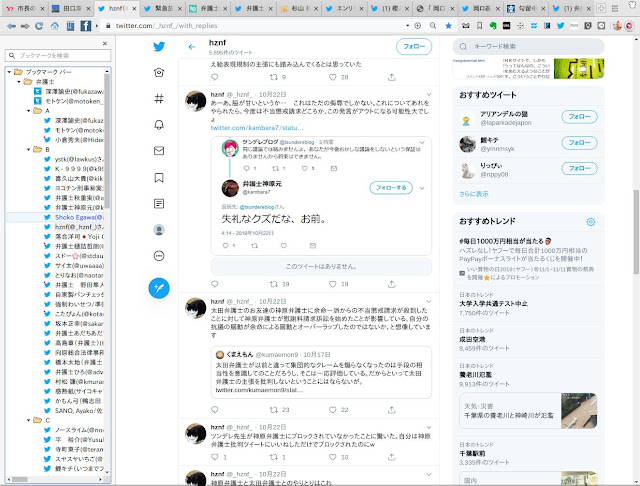Click the Facebook shortcut icon in toolbar
The height and width of the screenshot is (486, 640).
click(86, 26)
